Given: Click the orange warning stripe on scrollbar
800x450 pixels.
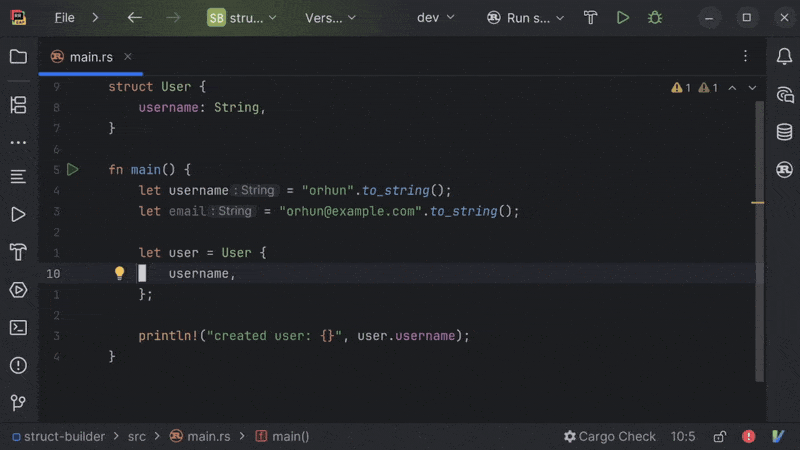Looking at the screenshot, I should 758,203.
